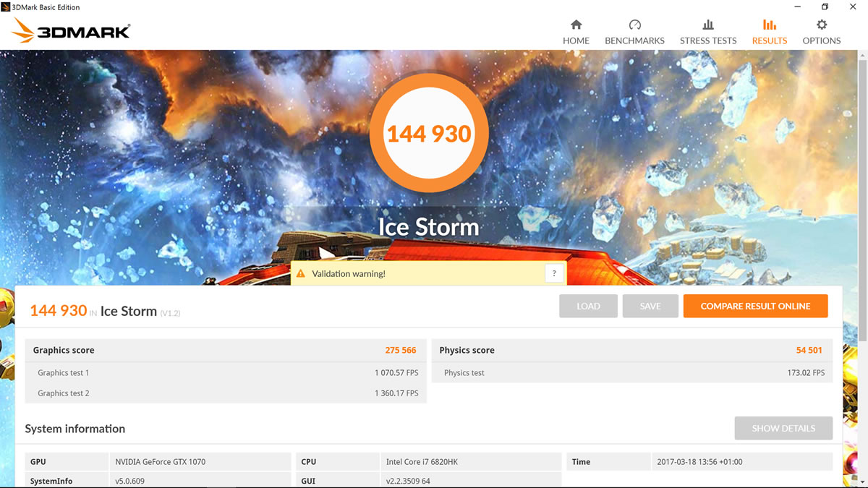Click the time value 2017-03-18 13:56
The width and height of the screenshot is (868, 488).
pos(699,462)
